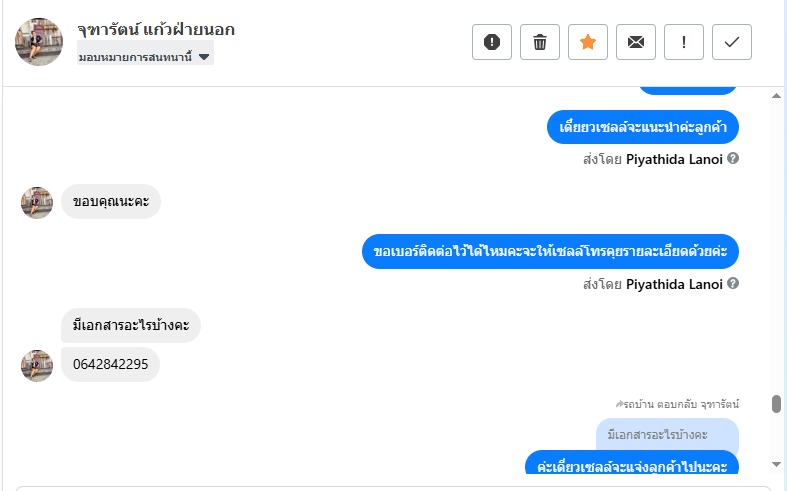This screenshot has width=787, height=491.
Task: Click the dropdown arrow below the contact name
Action: pyautogui.click(x=204, y=57)
